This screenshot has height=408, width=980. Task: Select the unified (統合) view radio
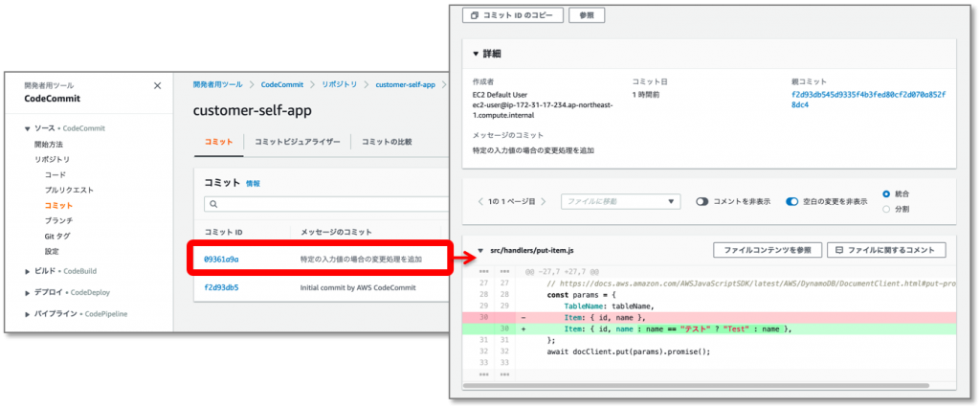tap(886, 194)
